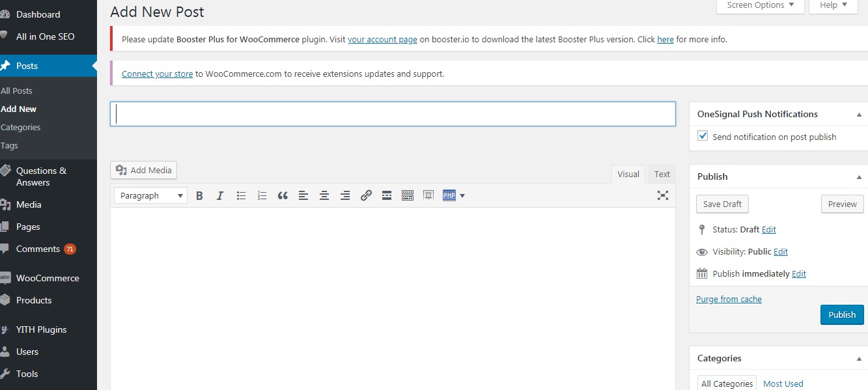
Task: Click the Preview button
Action: tap(843, 204)
